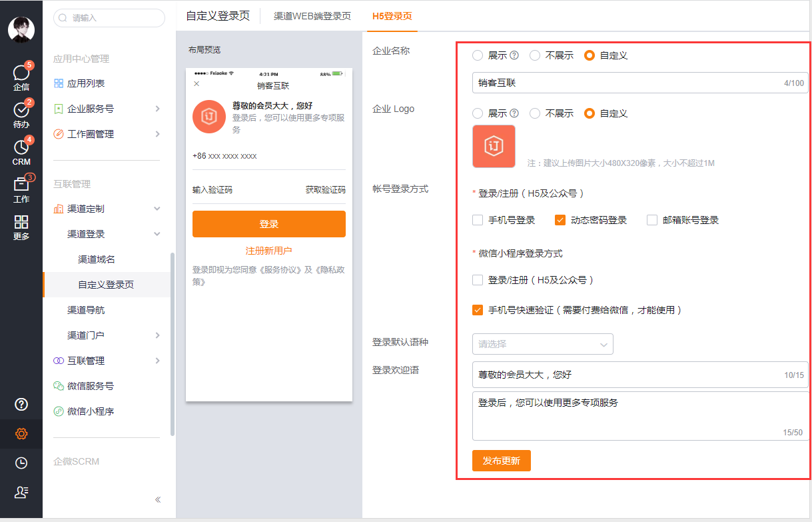This screenshot has height=522, width=812.
Task: Click the 企业名称 text input field
Action: click(x=626, y=83)
